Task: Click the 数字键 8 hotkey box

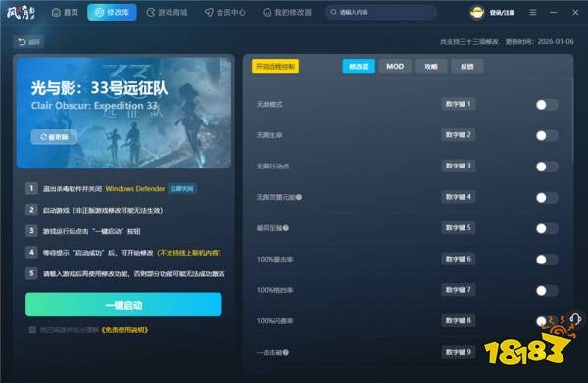Action: (459, 320)
